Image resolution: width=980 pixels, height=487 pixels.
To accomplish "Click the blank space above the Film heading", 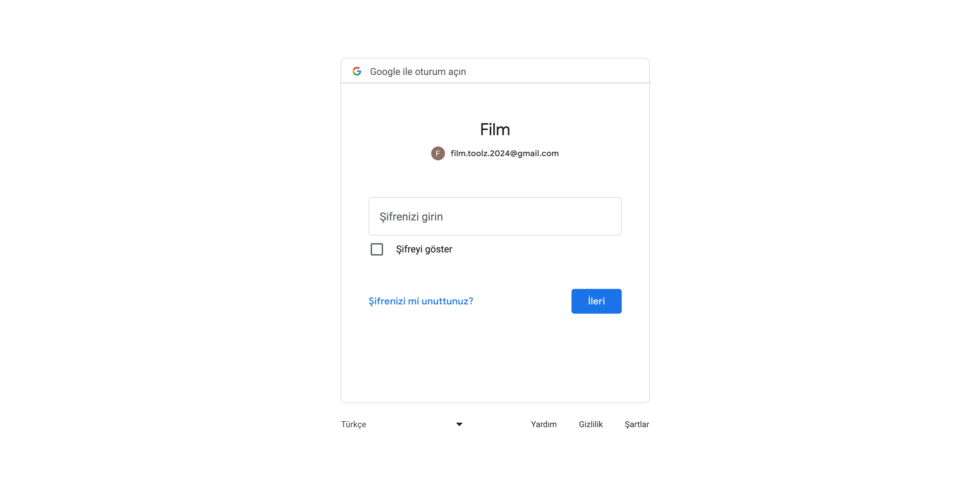I will click(x=494, y=101).
